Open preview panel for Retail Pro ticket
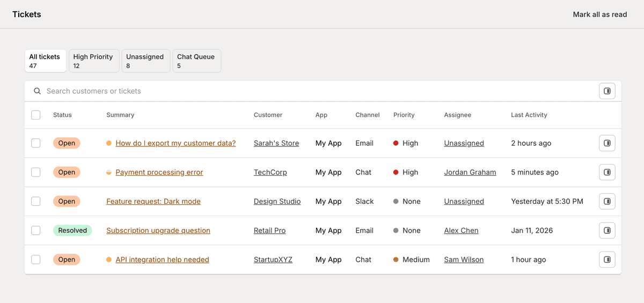 coord(607,231)
